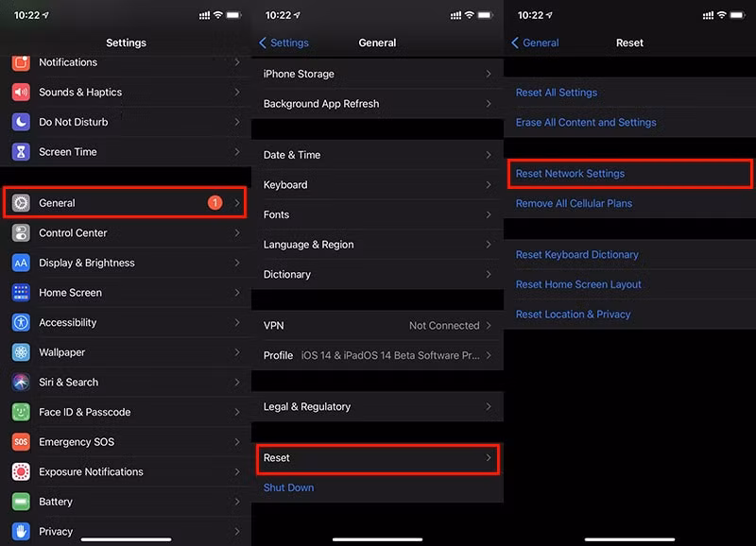This screenshot has width=756, height=546.
Task: Tap the Wi-Fi status icon in Settings screen
Action: click(218, 15)
